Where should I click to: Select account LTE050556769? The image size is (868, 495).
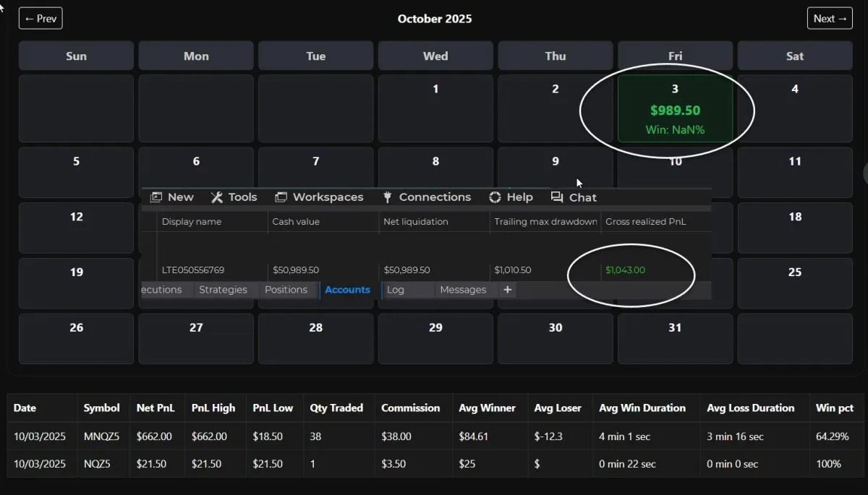click(x=193, y=270)
